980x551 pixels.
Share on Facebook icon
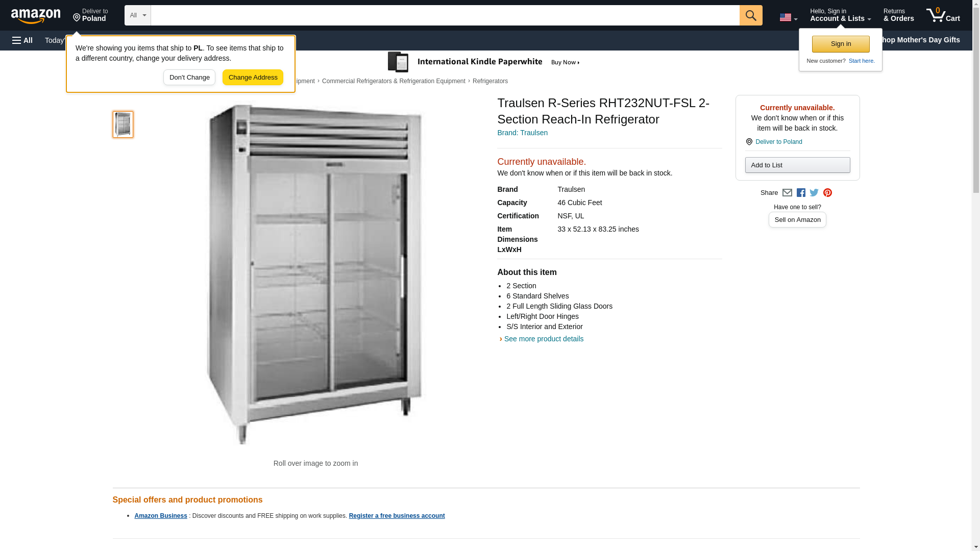[x=801, y=193]
